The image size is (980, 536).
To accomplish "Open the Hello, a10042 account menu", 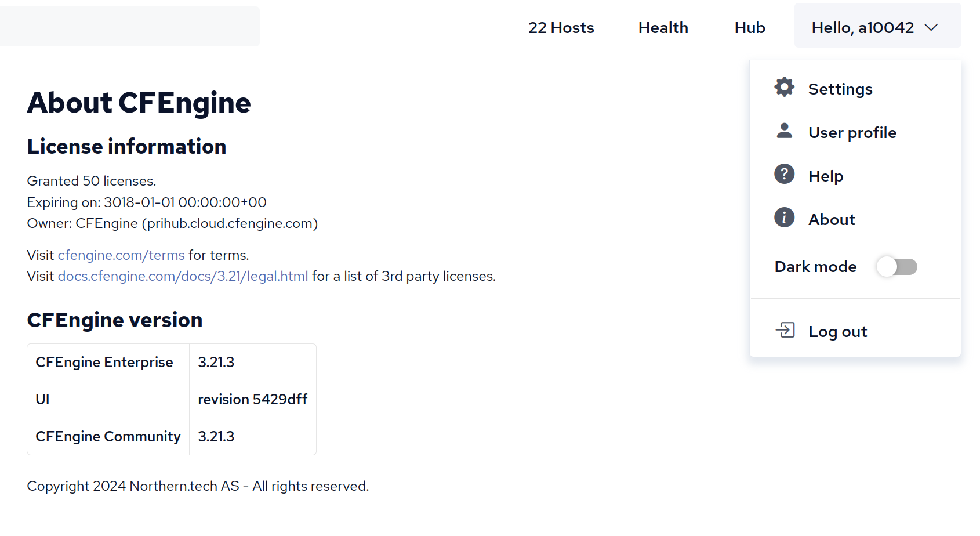I will tap(863, 27).
